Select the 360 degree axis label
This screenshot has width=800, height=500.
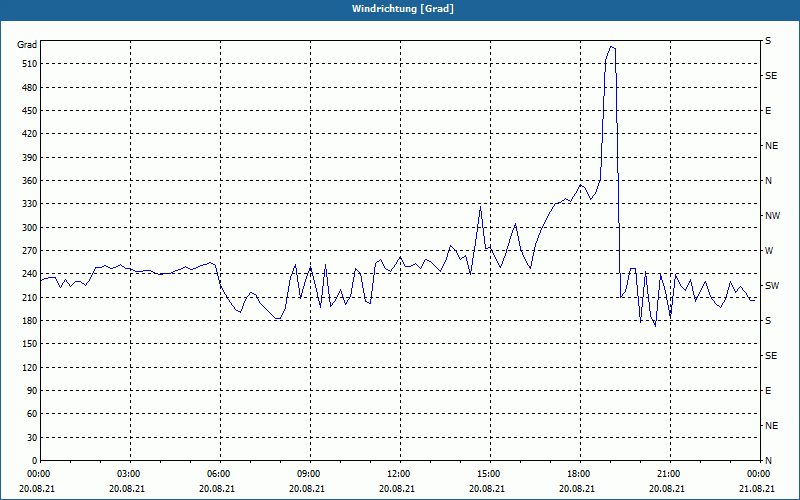click(30, 181)
